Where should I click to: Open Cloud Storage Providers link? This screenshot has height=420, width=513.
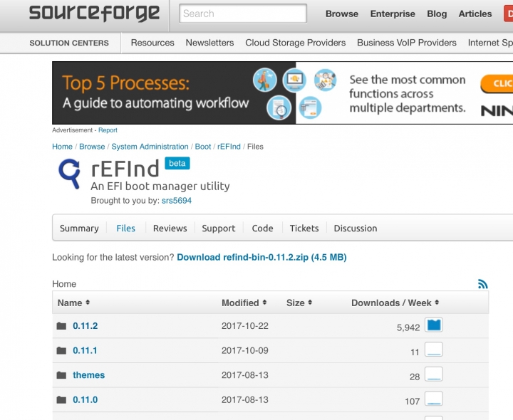tap(296, 43)
